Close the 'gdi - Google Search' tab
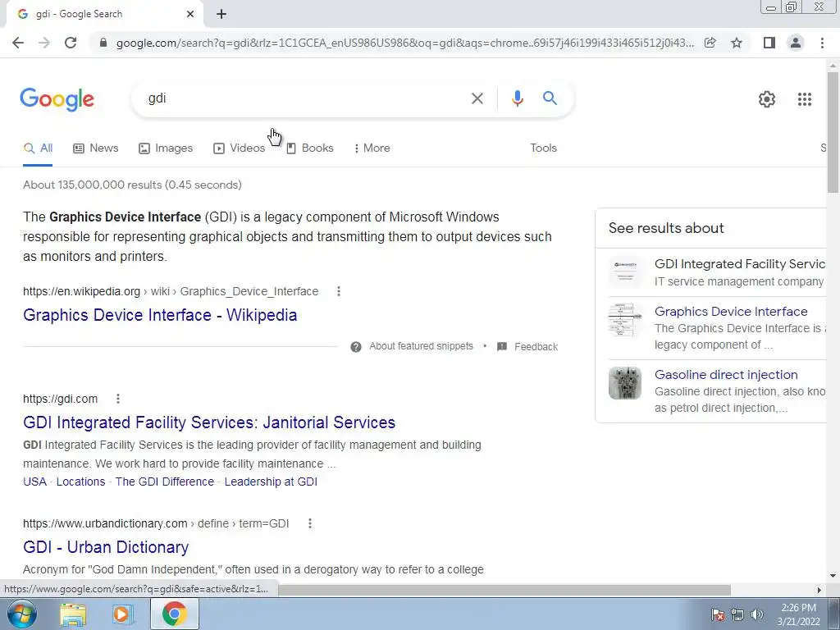Viewport: 840px width, 630px height. click(x=190, y=14)
